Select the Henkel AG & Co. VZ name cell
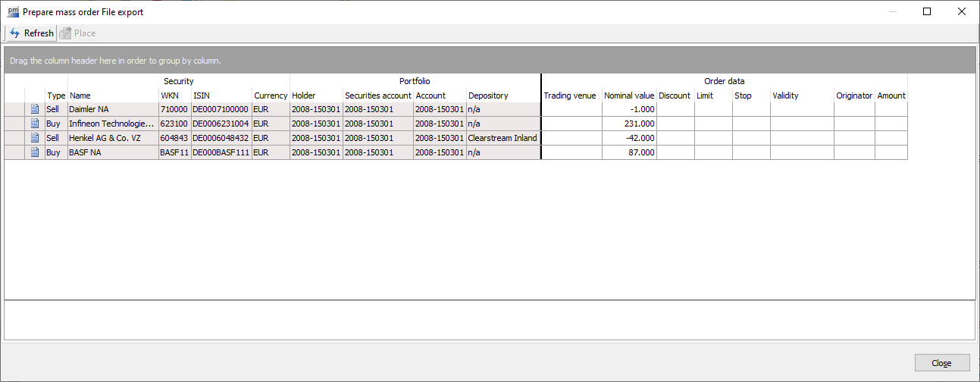The width and height of the screenshot is (980, 382). point(113,138)
